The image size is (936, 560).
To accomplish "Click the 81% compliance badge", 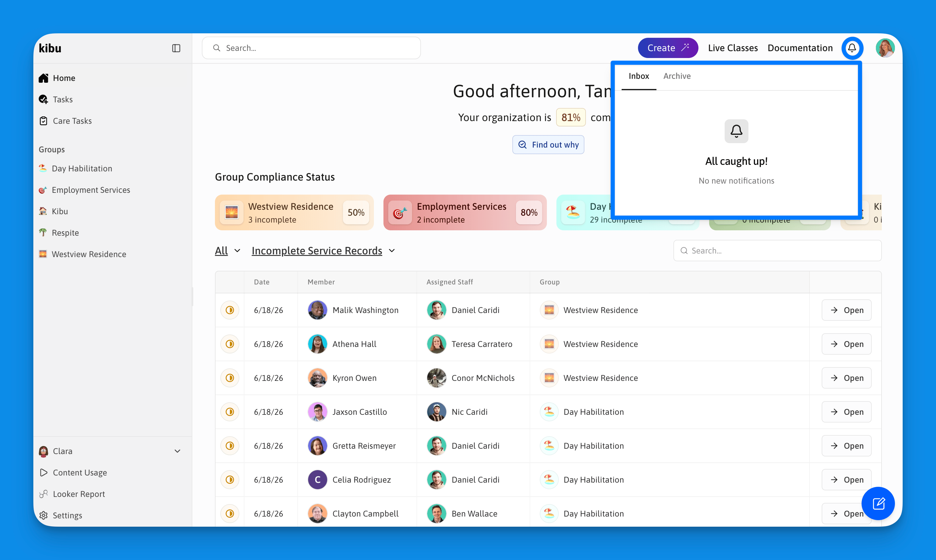I will pos(570,117).
